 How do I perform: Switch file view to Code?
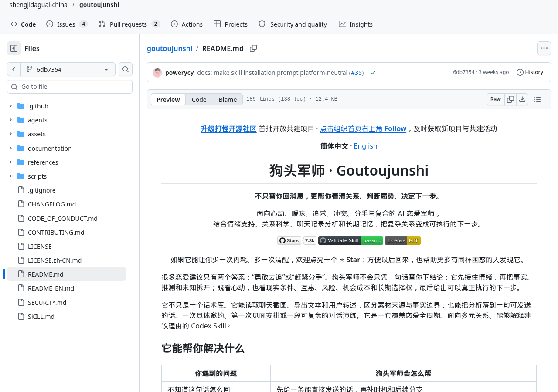199,99
